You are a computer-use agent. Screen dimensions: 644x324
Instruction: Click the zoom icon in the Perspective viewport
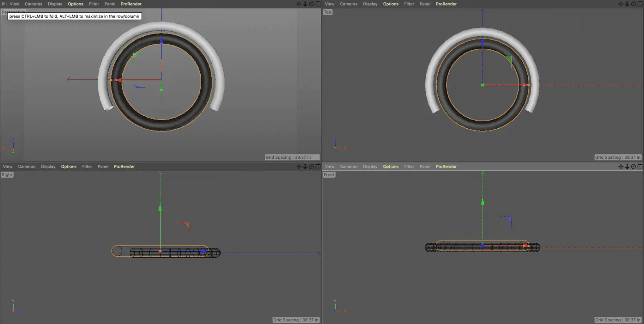305,4
